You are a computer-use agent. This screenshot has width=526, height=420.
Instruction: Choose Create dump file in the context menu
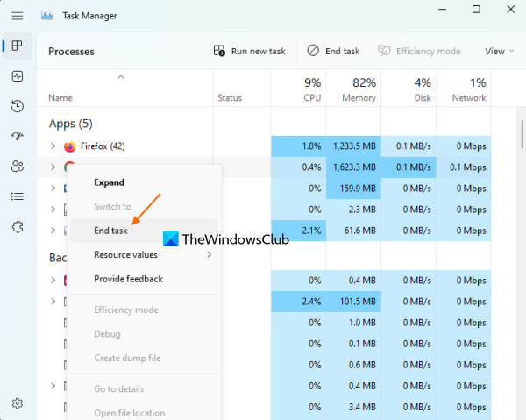145,358
